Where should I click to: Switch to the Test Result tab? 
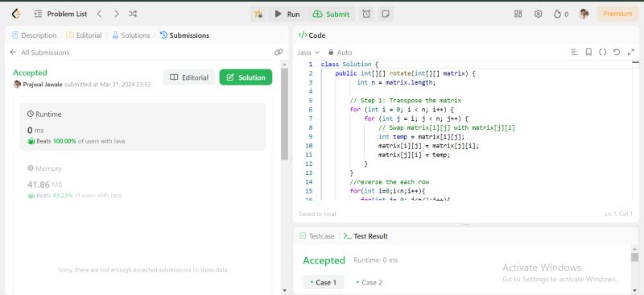tap(366, 236)
